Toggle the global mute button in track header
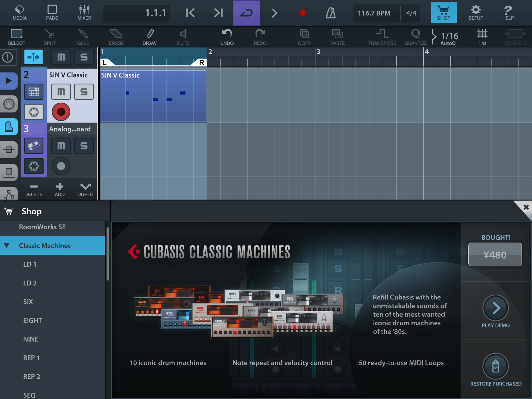Screen dimensions: 532x399 pos(61,57)
